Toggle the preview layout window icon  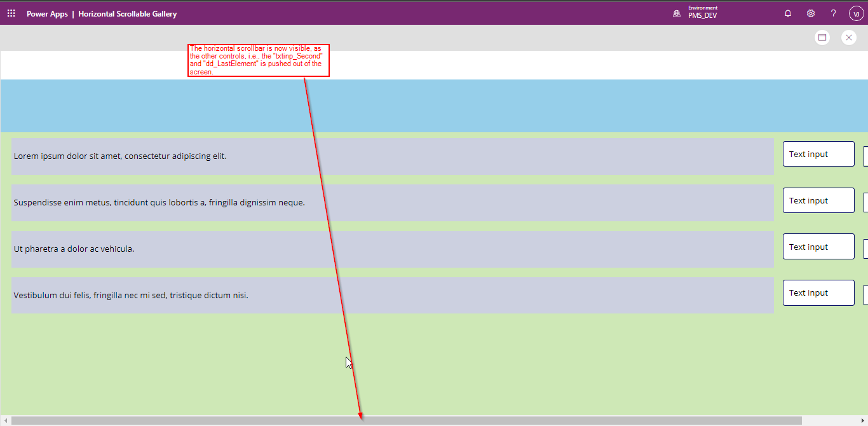822,38
